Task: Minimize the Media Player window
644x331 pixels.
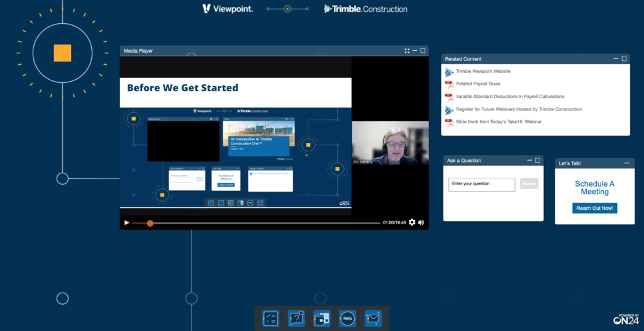Action: 415,51
